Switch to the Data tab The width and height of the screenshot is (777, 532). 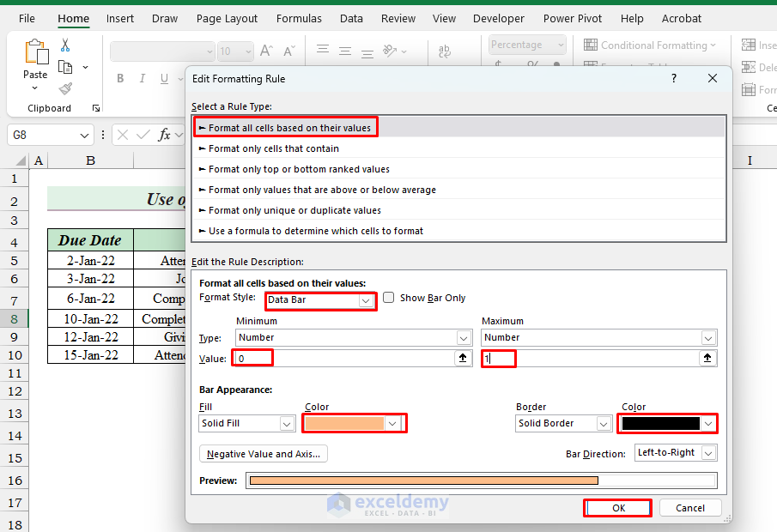351,19
